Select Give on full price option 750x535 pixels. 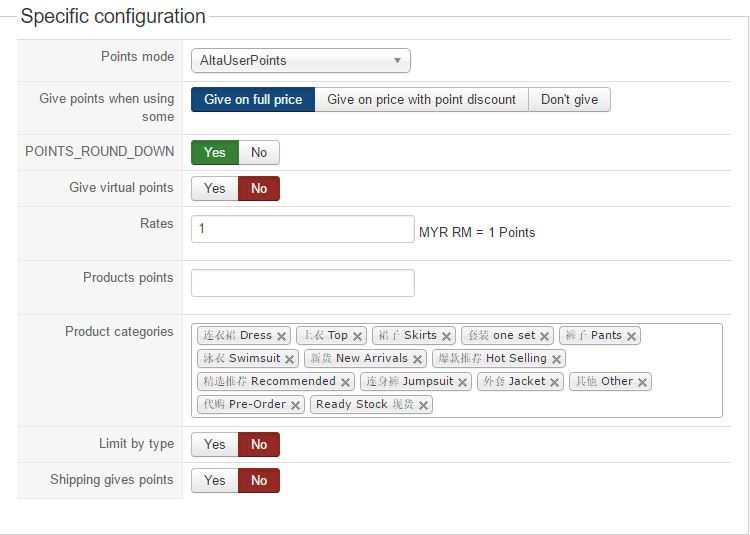(253, 100)
